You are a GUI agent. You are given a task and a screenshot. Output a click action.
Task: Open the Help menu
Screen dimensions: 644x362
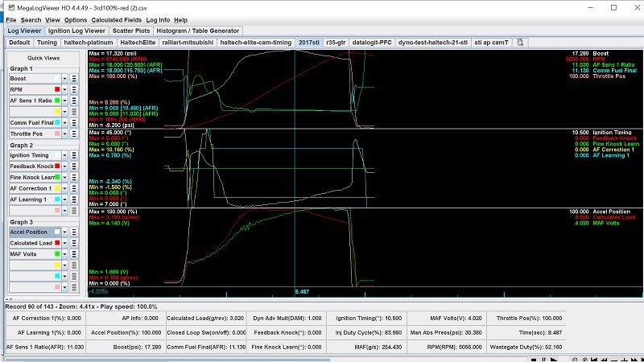pos(180,19)
